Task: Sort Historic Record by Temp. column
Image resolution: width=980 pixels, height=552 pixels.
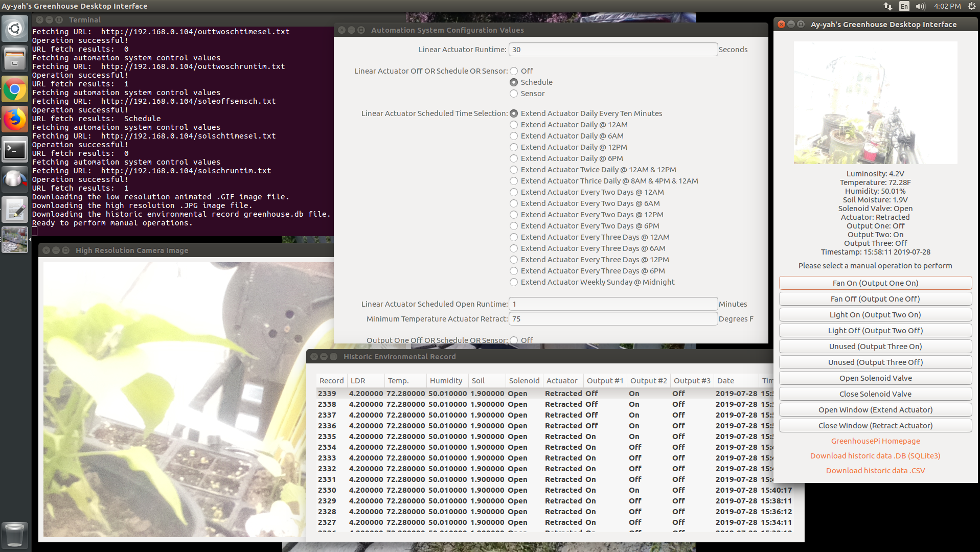Action: point(405,381)
